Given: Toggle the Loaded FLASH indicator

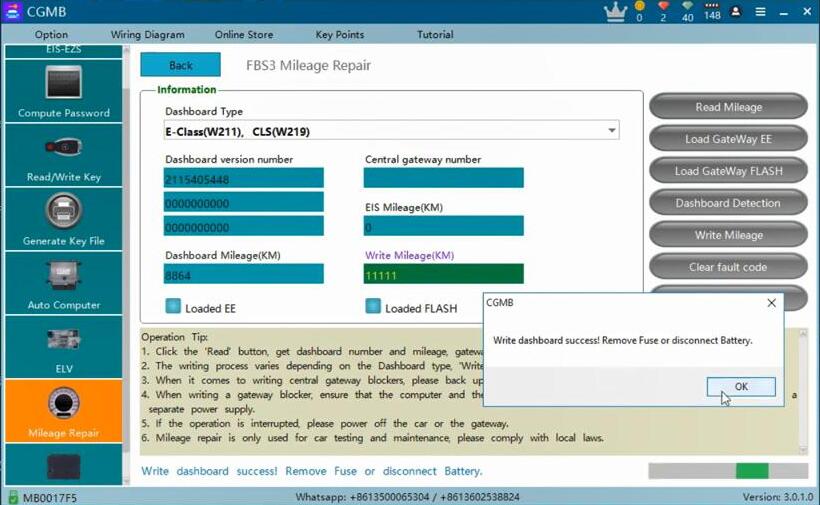Looking at the screenshot, I should [x=373, y=307].
